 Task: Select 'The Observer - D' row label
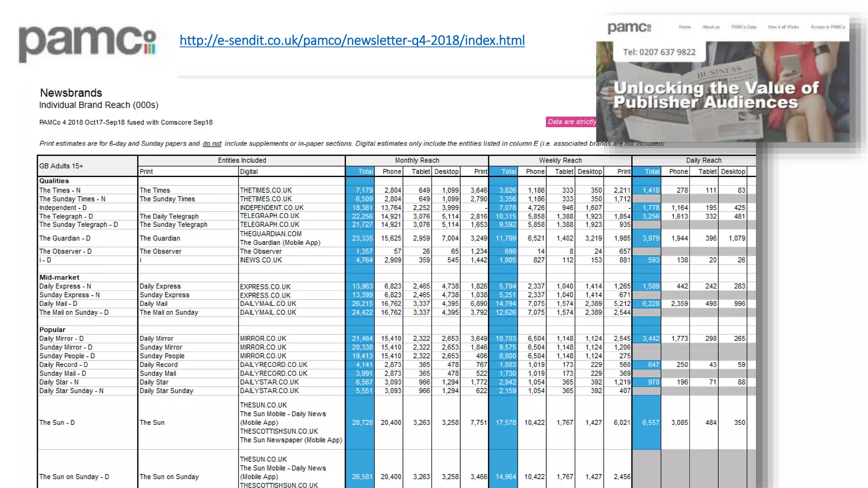point(65,251)
